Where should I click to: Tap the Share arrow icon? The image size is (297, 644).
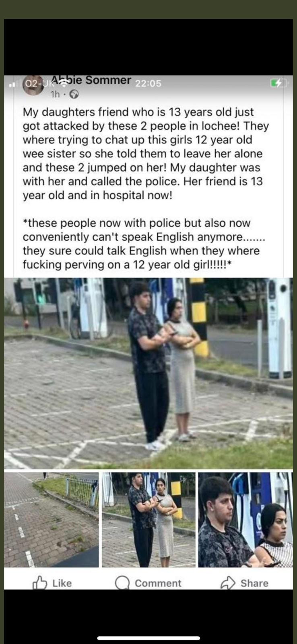[228, 583]
